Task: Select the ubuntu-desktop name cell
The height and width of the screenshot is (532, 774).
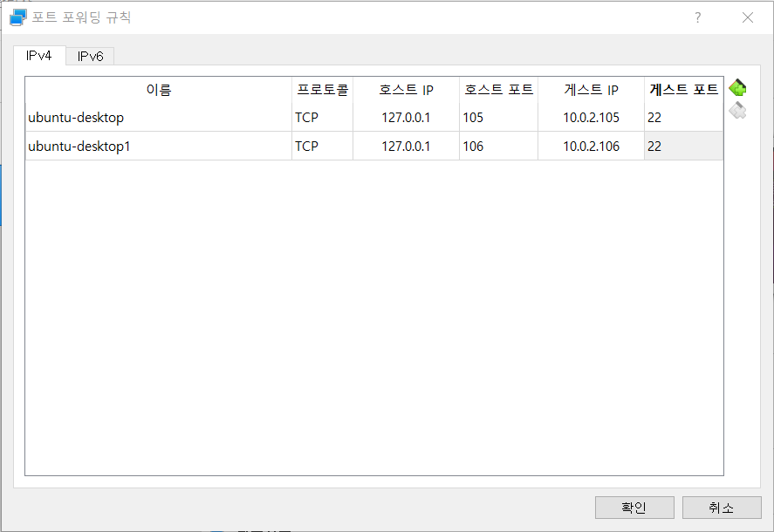Action: [159, 118]
